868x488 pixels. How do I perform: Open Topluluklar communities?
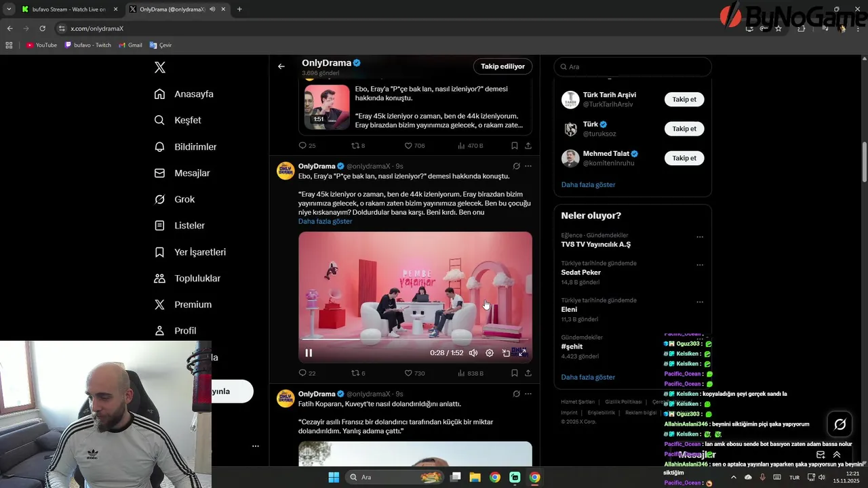[x=188, y=278]
